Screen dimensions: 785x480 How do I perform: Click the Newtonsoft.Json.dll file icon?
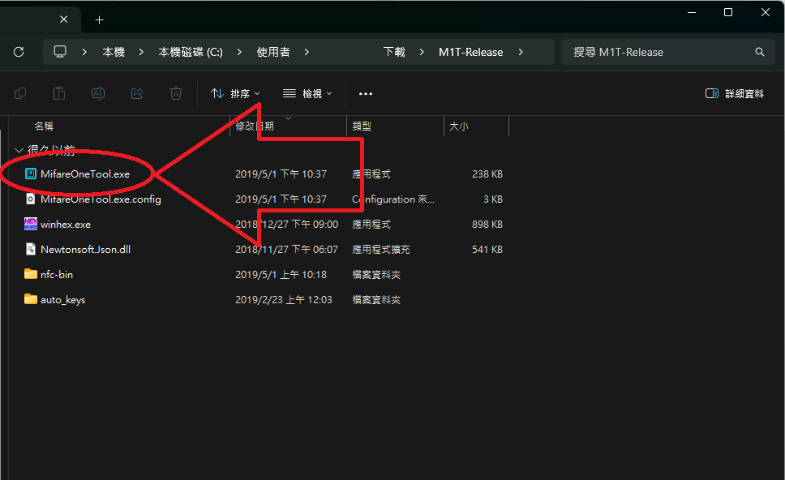point(31,249)
